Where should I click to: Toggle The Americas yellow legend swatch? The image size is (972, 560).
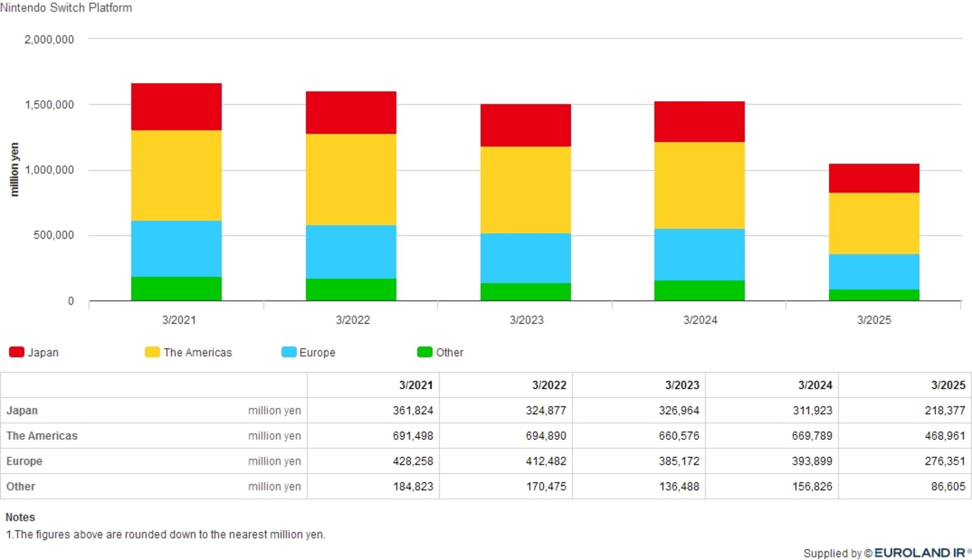152,352
